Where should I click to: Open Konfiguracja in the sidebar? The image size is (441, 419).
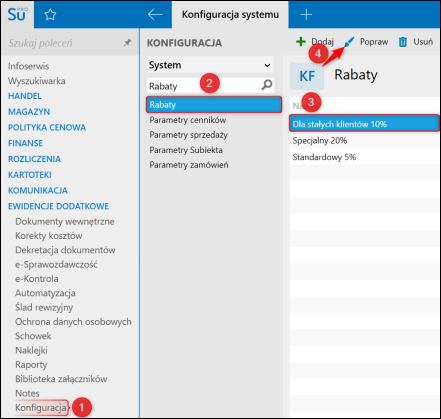41,408
